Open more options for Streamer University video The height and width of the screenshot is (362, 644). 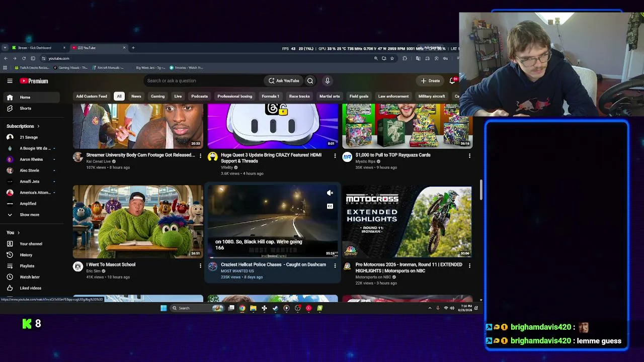(x=200, y=156)
